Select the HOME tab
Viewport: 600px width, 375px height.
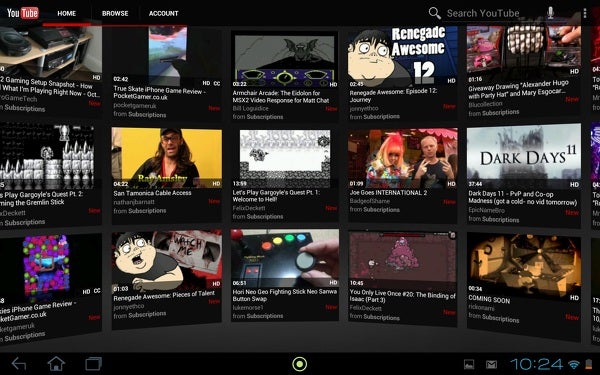click(67, 13)
